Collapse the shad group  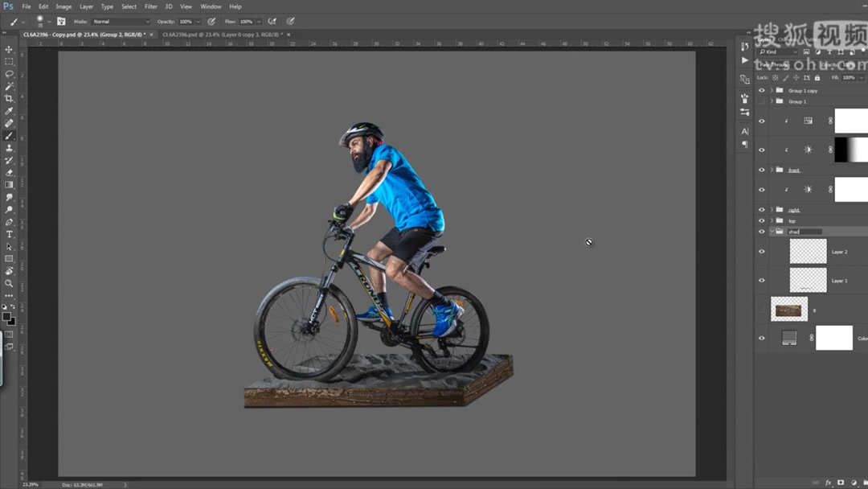point(772,230)
